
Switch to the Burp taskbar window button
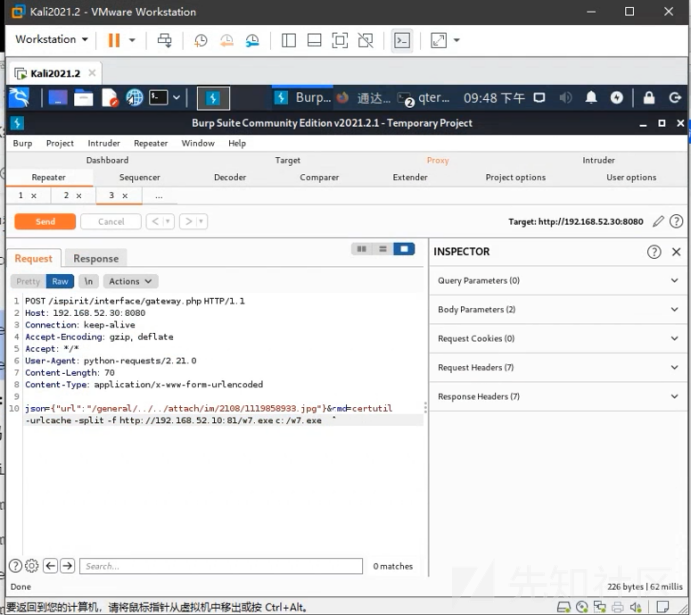click(x=302, y=98)
